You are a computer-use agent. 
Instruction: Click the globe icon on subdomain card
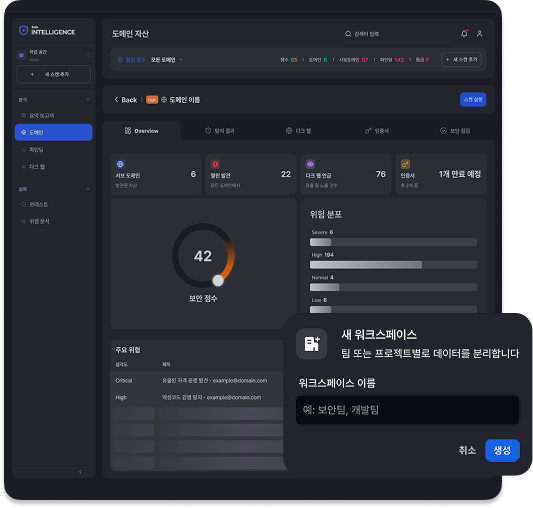click(120, 164)
